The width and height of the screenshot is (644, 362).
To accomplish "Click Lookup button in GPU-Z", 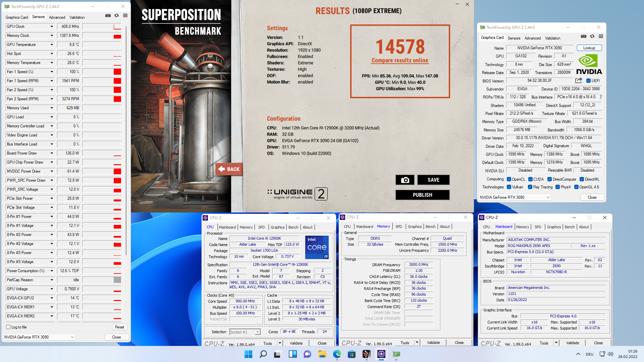I will [589, 48].
